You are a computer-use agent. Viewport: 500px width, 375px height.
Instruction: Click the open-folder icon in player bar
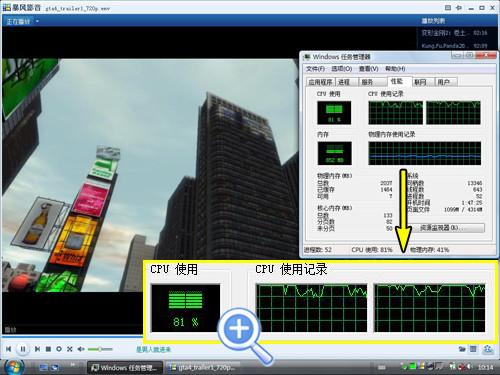pos(462,349)
